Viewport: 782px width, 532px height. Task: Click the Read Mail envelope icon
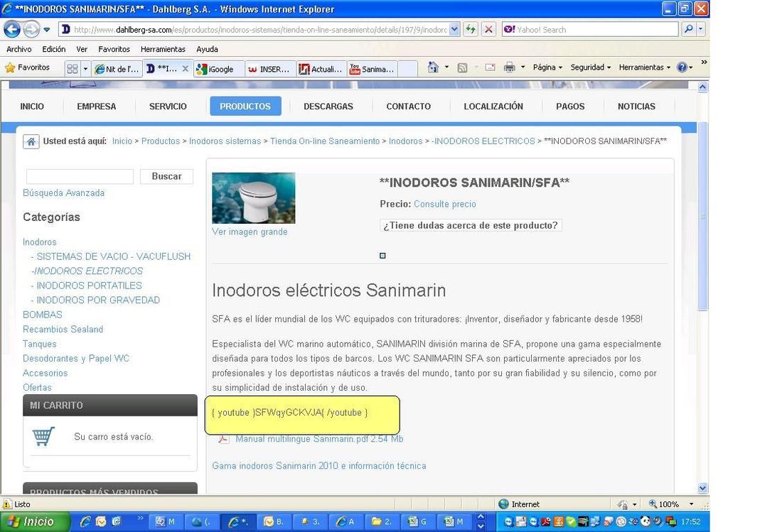(491, 67)
